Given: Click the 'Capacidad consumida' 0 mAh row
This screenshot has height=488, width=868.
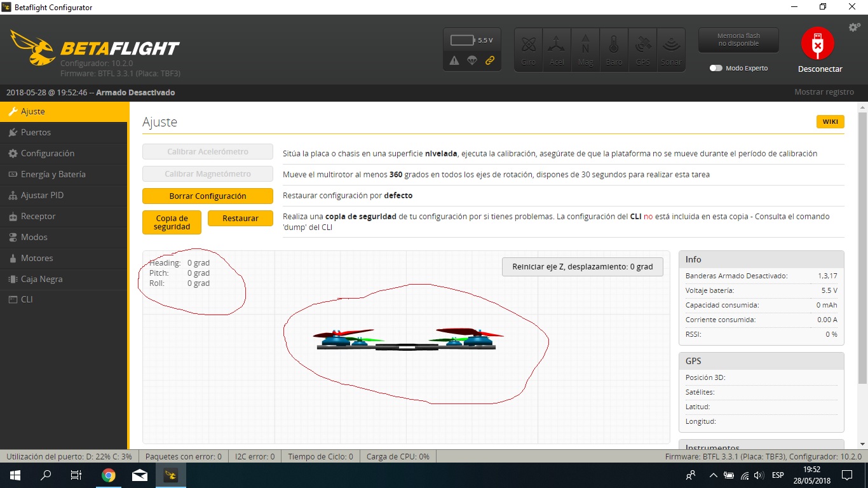Looking at the screenshot, I should [x=761, y=305].
